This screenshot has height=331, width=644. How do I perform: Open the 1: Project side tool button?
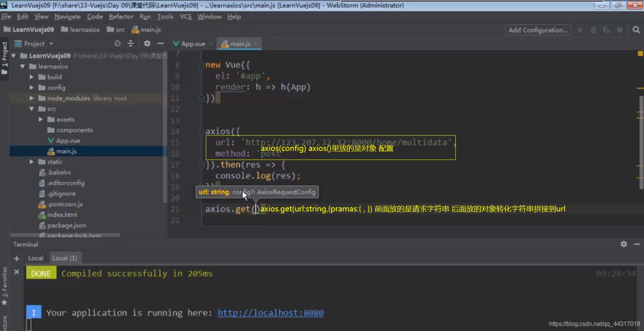pyautogui.click(x=5, y=59)
